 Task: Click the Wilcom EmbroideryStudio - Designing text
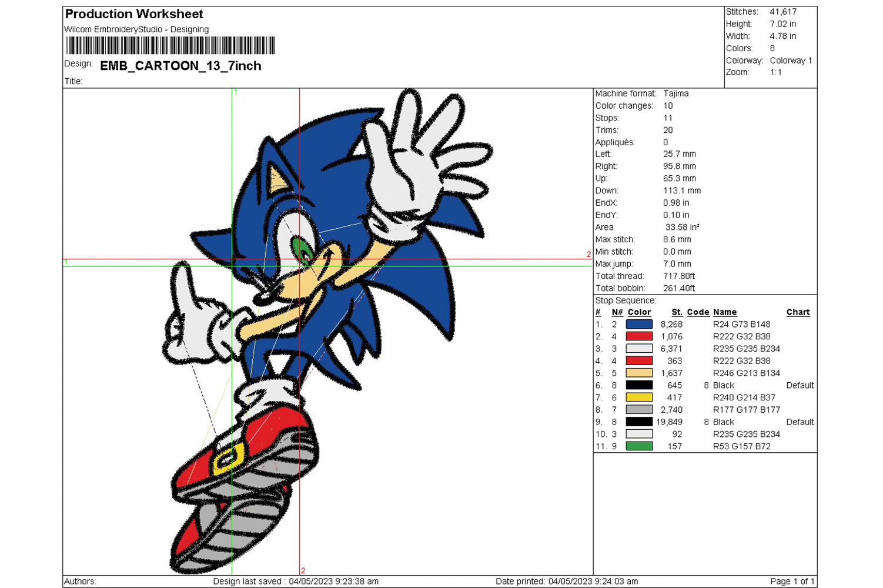click(x=136, y=29)
